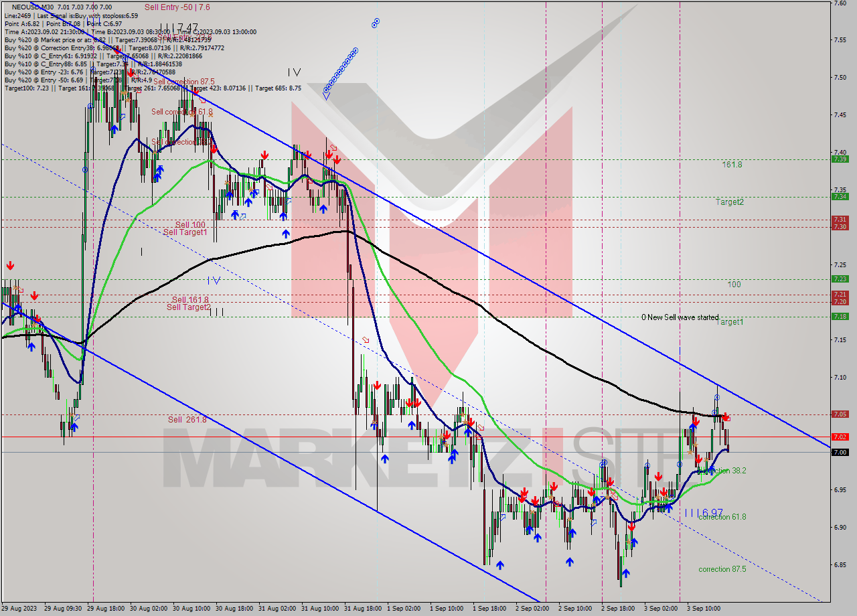Select the 'Sell Target2' label

click(x=188, y=307)
